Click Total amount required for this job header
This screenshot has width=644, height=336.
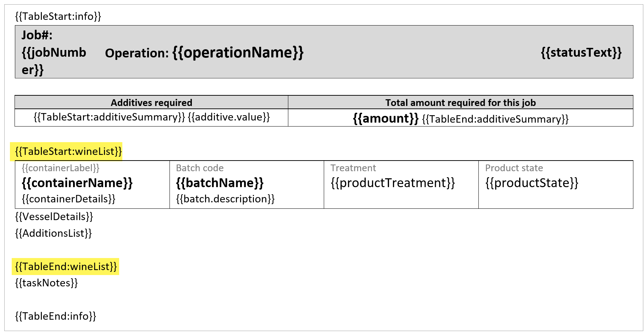(461, 103)
